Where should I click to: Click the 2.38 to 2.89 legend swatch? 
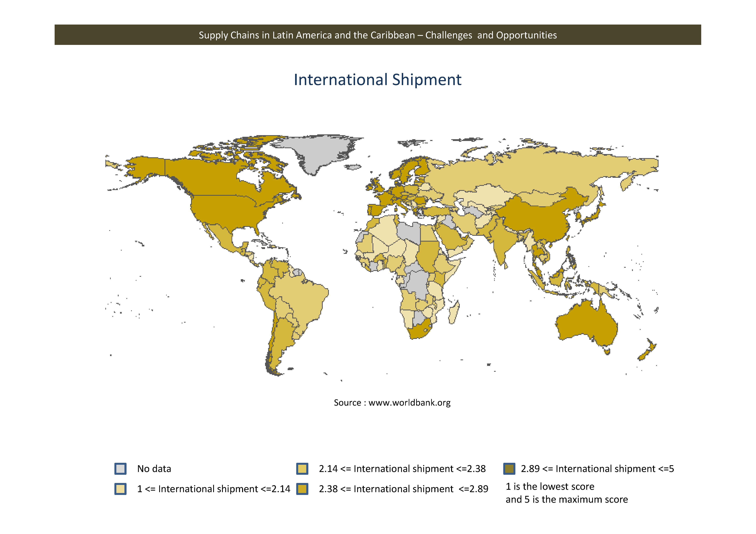click(x=302, y=489)
